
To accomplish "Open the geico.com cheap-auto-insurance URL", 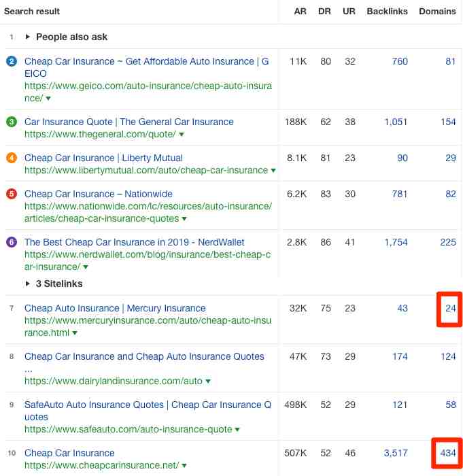I will (148, 92).
